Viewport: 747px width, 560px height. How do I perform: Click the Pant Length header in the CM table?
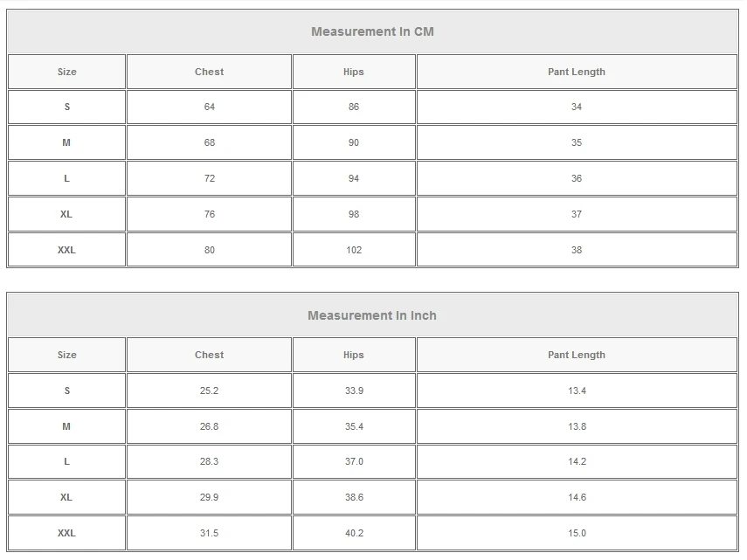(x=577, y=72)
